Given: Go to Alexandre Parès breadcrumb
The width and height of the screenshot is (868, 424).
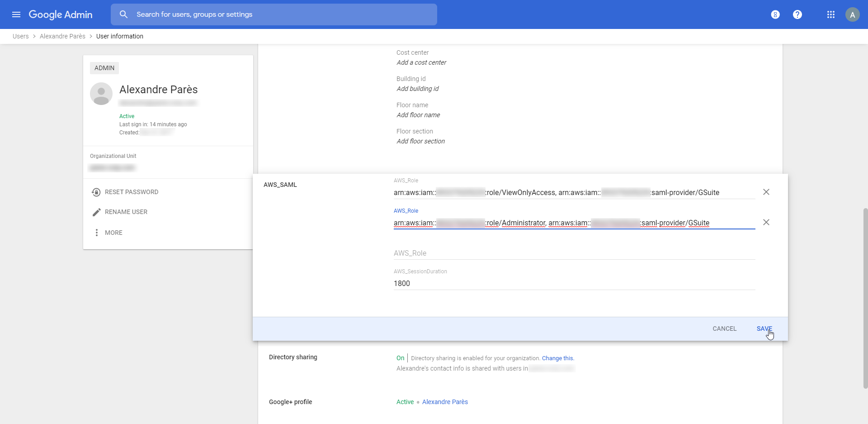Looking at the screenshot, I should coord(62,36).
